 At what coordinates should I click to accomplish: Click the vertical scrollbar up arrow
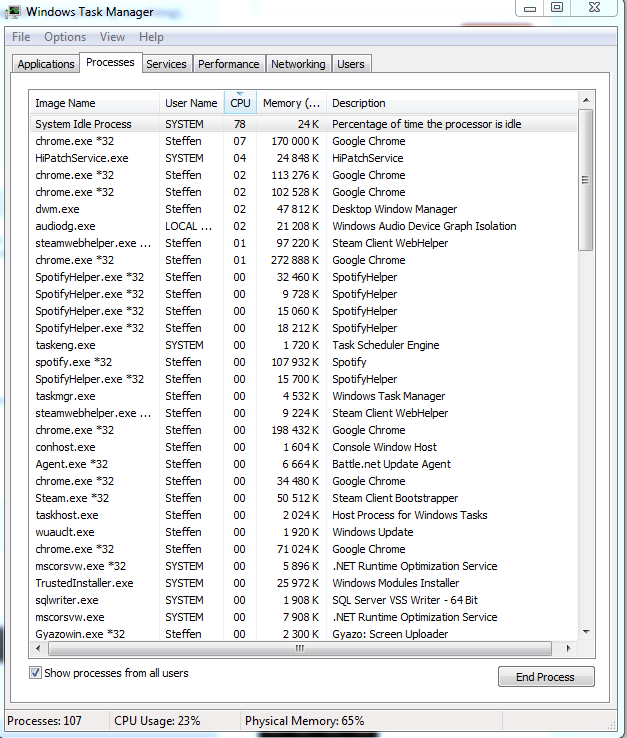[x=586, y=100]
